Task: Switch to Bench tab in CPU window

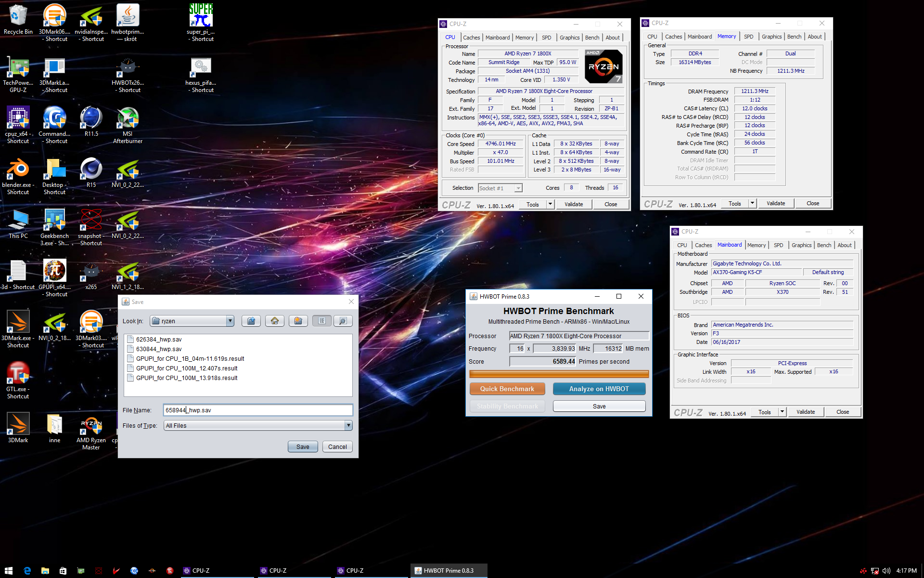Action: 592,37
